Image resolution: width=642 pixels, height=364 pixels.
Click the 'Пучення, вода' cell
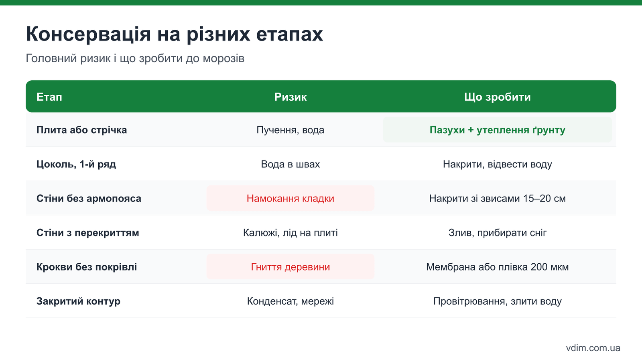(x=291, y=130)
